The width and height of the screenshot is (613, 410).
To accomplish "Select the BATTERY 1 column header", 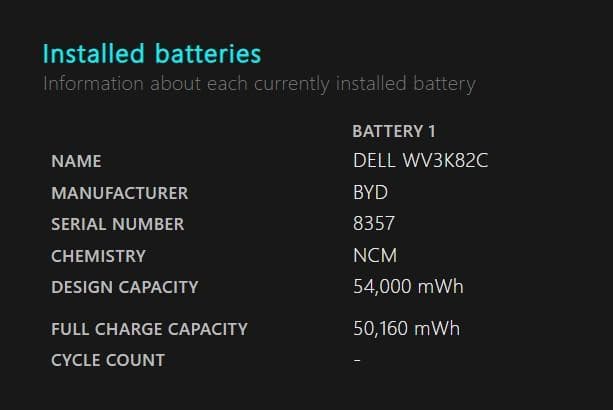I will 393,131.
